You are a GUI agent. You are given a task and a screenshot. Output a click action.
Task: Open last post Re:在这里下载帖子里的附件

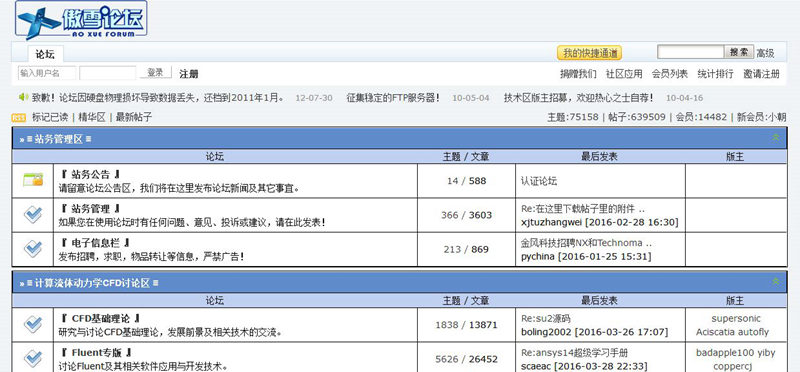pyautogui.click(x=583, y=209)
